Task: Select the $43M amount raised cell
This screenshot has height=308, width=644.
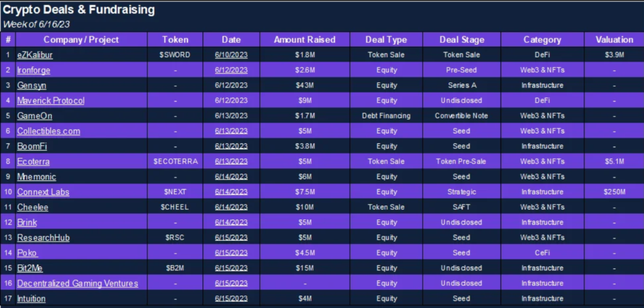Action: pyautogui.click(x=305, y=85)
